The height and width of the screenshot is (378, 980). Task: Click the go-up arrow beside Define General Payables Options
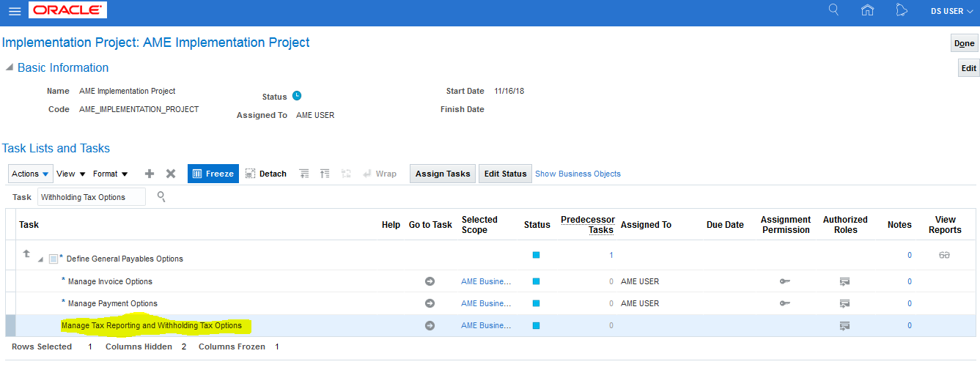(x=26, y=253)
